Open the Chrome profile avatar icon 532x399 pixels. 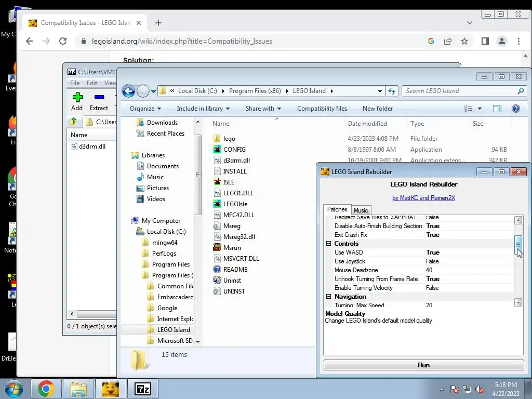coord(501,41)
